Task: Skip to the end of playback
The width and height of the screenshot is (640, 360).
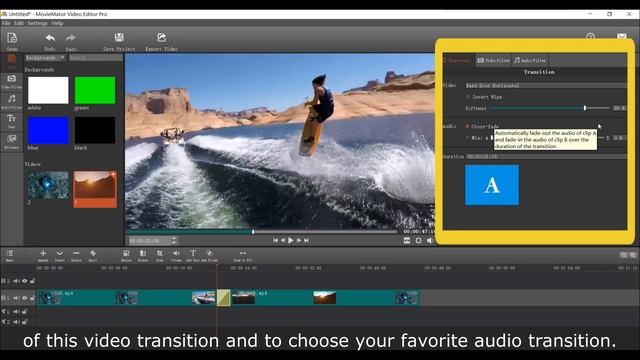Action: (307, 240)
